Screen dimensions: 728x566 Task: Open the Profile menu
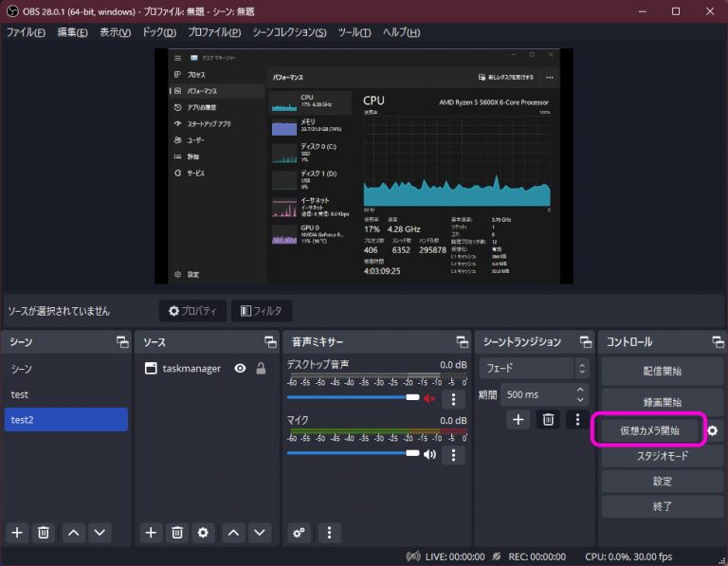[214, 32]
